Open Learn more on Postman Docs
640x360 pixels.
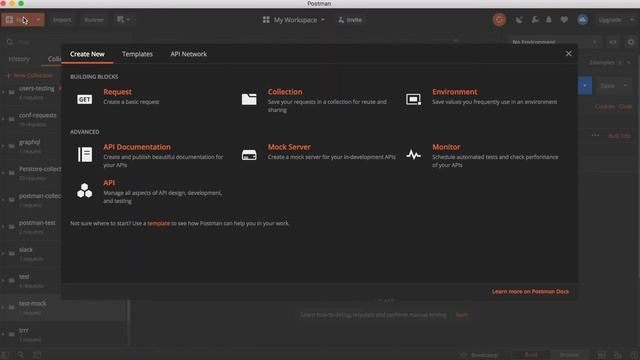530,291
